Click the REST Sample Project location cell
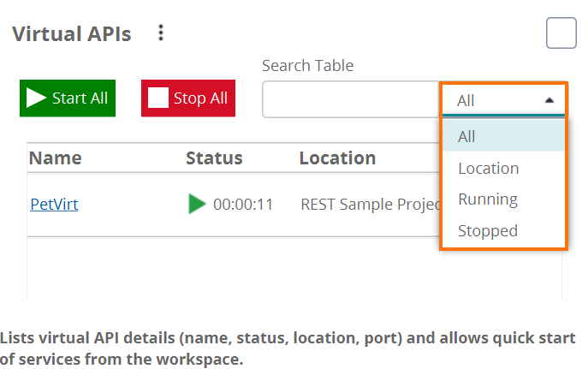 (371, 205)
